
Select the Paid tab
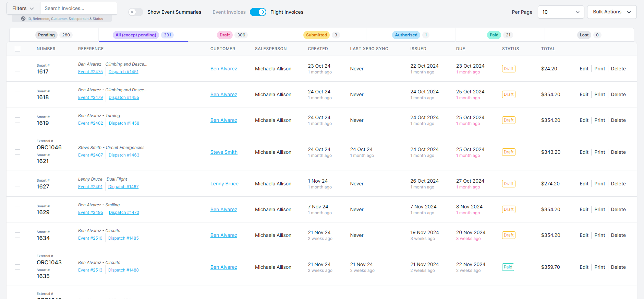[x=494, y=35]
